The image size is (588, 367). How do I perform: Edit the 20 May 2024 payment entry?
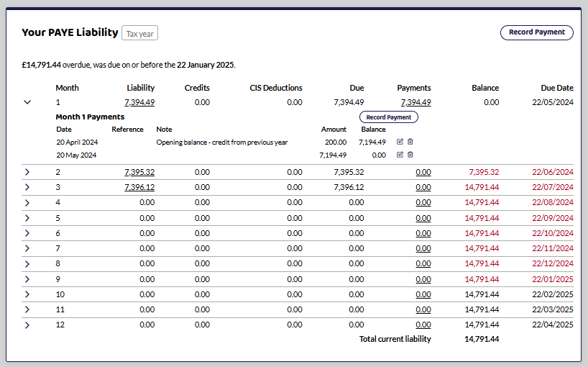click(400, 155)
